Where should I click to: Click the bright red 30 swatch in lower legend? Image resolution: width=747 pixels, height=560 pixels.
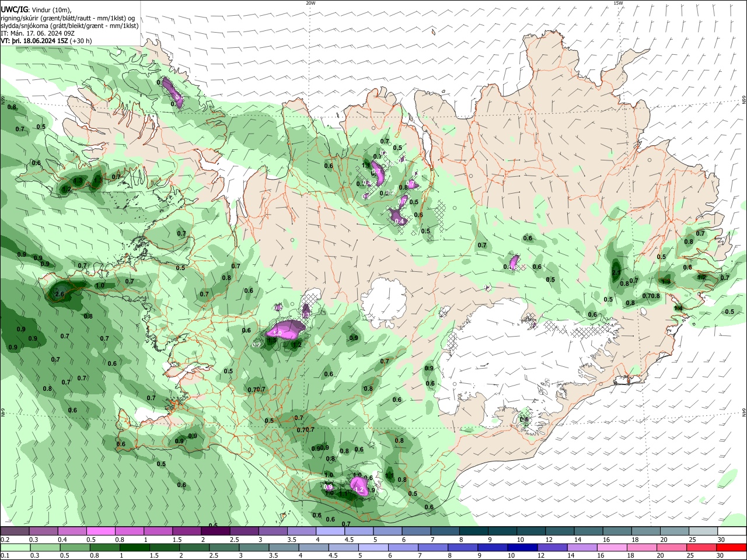[x=731, y=547]
